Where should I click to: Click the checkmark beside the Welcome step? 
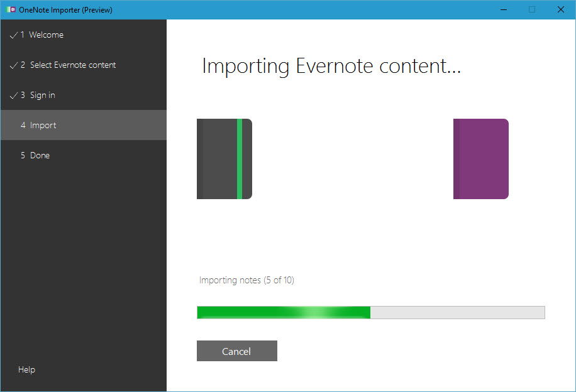[x=14, y=35]
